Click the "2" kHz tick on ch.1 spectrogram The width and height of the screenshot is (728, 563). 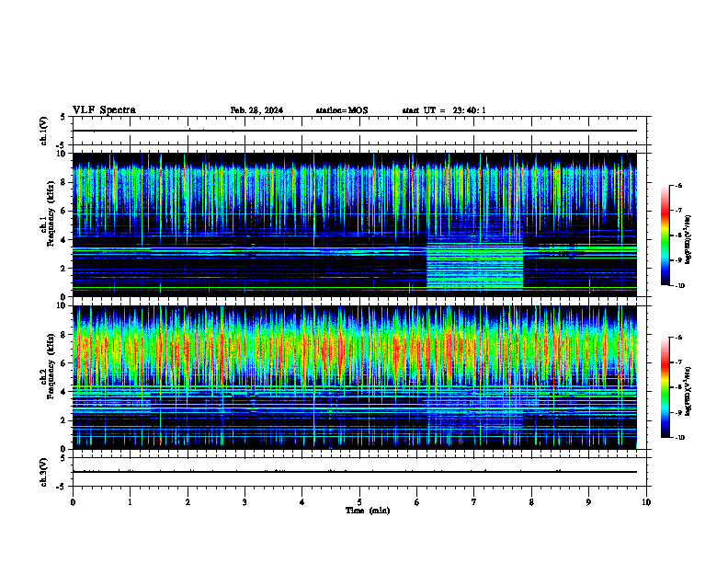[x=64, y=269]
